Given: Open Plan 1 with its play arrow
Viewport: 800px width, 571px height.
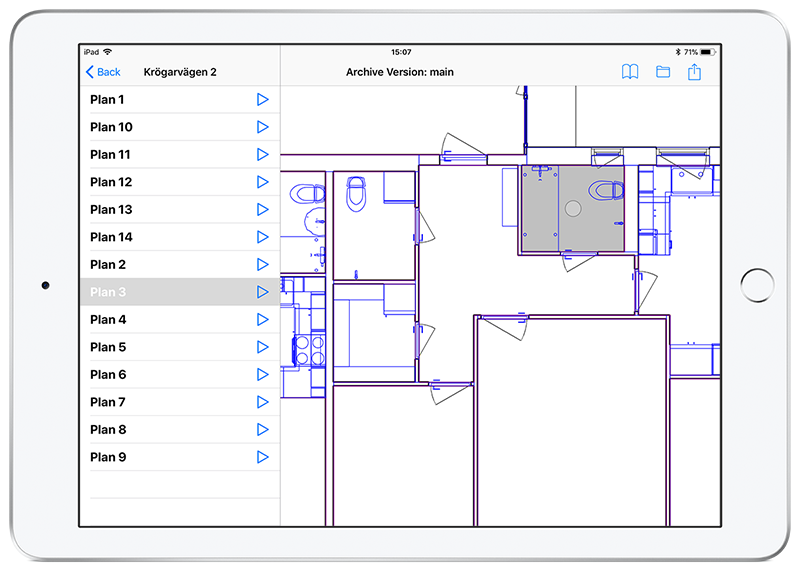Looking at the screenshot, I should (262, 100).
